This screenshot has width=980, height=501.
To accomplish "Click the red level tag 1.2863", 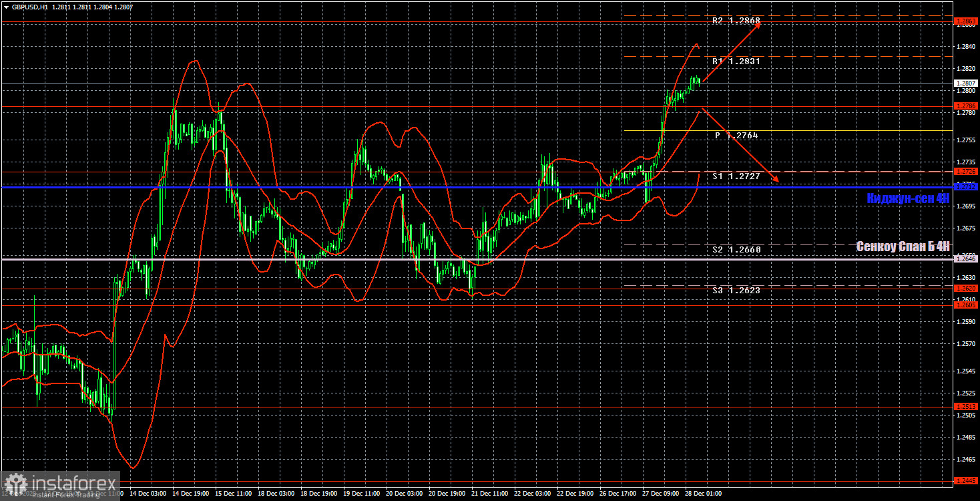I will point(967,21).
